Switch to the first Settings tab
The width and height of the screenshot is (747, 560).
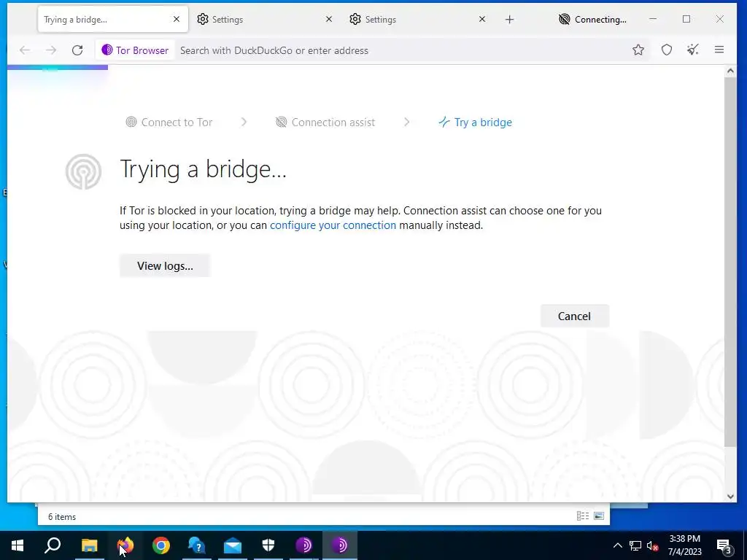click(265, 19)
